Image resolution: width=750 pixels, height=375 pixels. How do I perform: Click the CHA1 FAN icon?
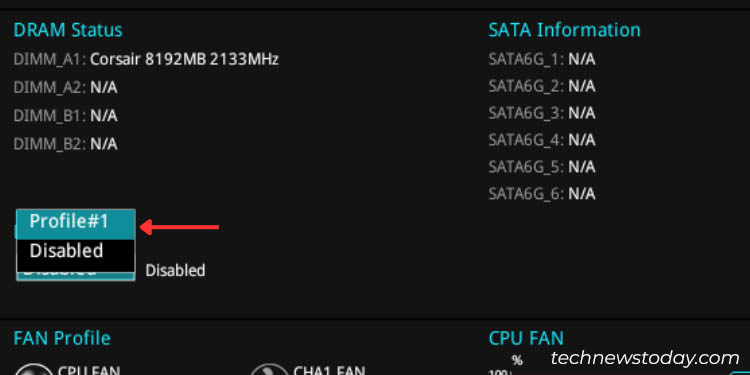click(269, 370)
